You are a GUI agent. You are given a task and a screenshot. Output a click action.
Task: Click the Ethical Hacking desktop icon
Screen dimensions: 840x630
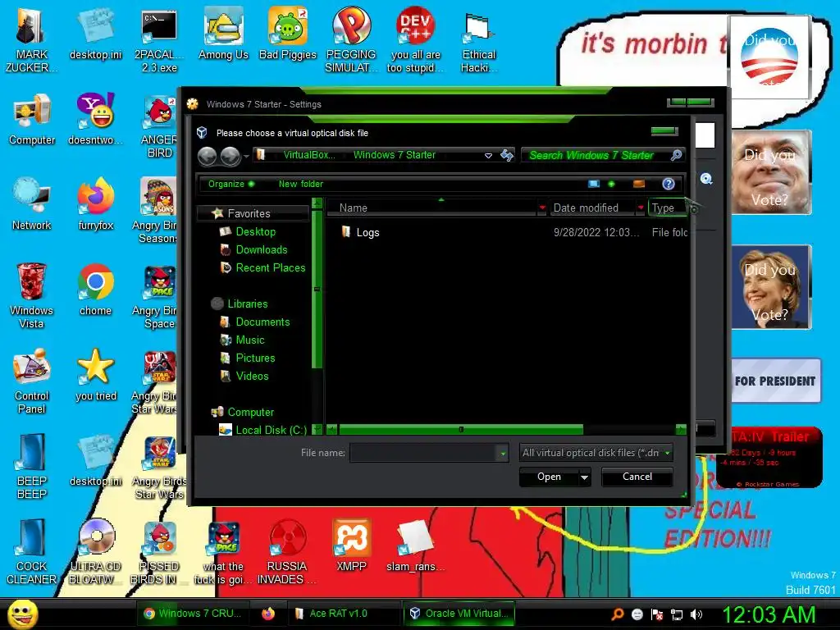[479, 43]
